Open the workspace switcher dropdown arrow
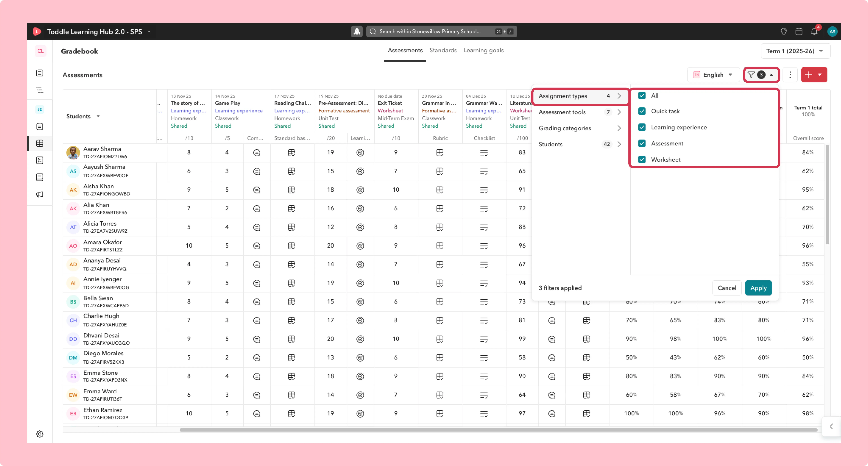Screen dimensions: 868x466 pyautogui.click(x=149, y=31)
